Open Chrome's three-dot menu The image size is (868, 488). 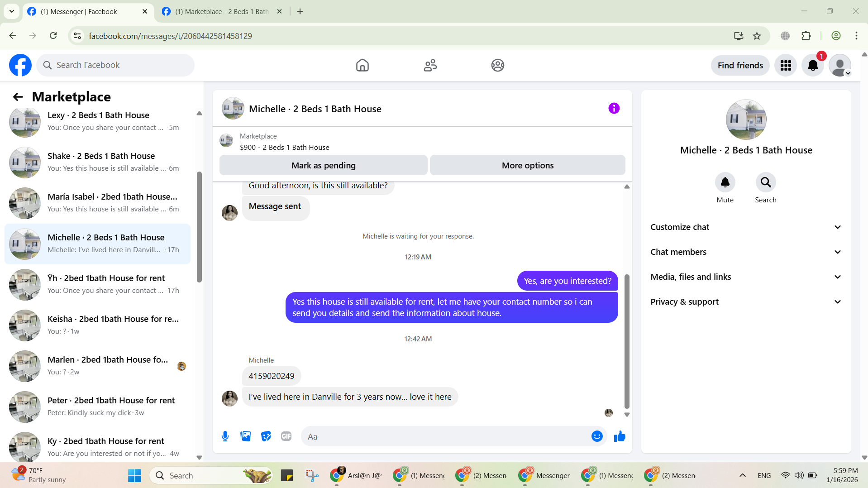click(x=856, y=36)
